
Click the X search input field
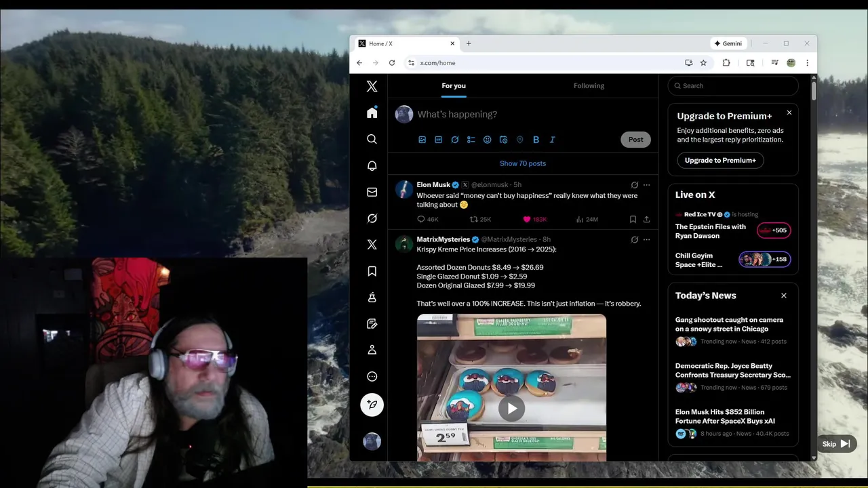(733, 85)
